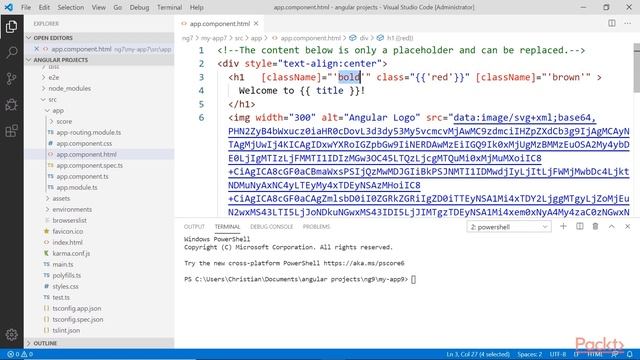
Task: Click the Ln 3, Col 27 status entry
Action: click(x=478, y=354)
